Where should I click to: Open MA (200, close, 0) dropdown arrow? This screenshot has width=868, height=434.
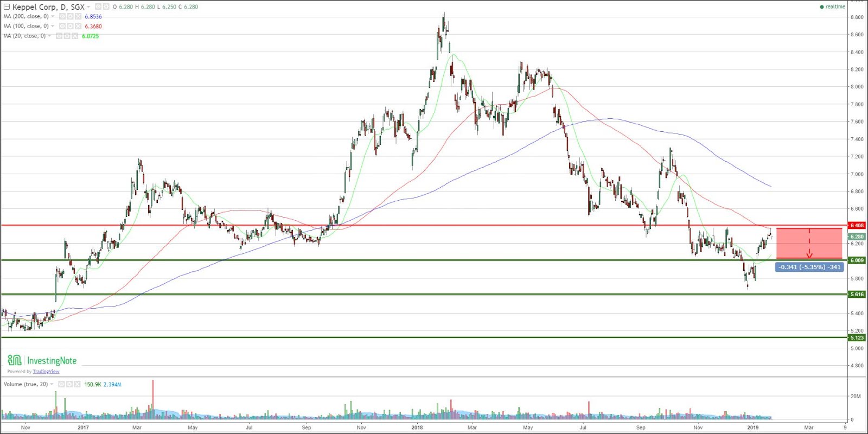pos(53,16)
